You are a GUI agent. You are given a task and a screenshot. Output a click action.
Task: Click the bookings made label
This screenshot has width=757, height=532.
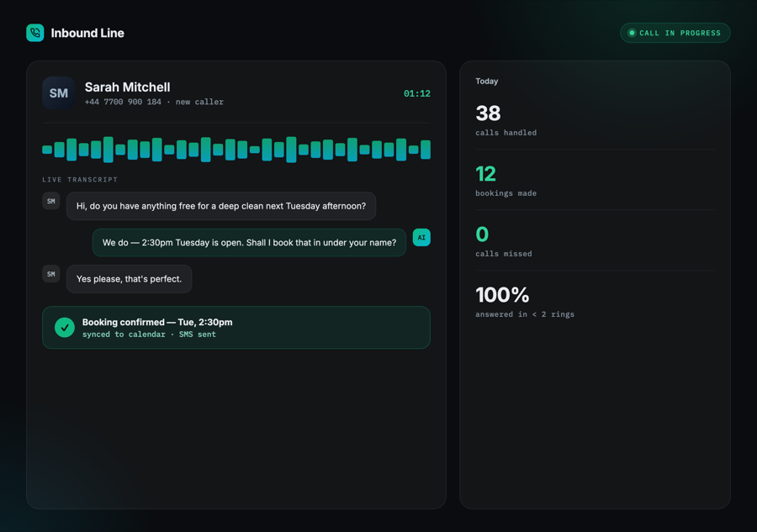point(506,193)
